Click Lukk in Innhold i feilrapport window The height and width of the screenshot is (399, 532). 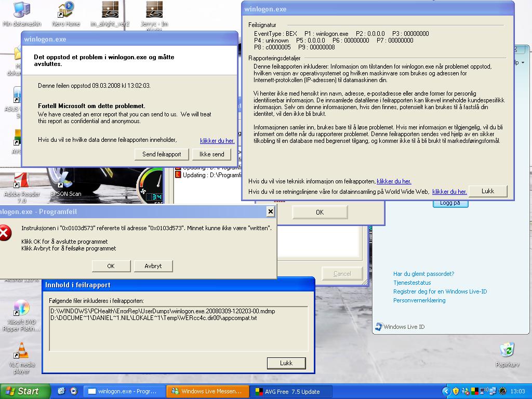(x=286, y=363)
